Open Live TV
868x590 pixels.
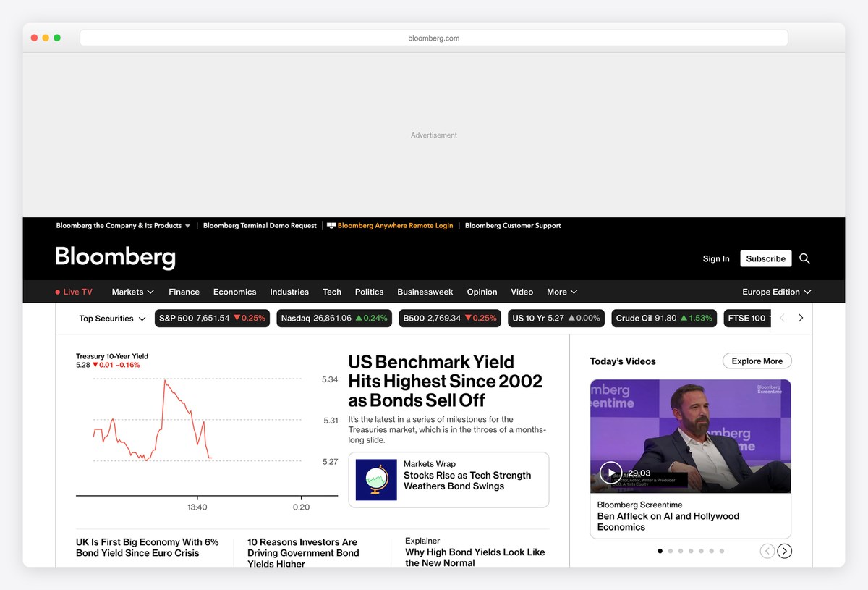(x=74, y=292)
